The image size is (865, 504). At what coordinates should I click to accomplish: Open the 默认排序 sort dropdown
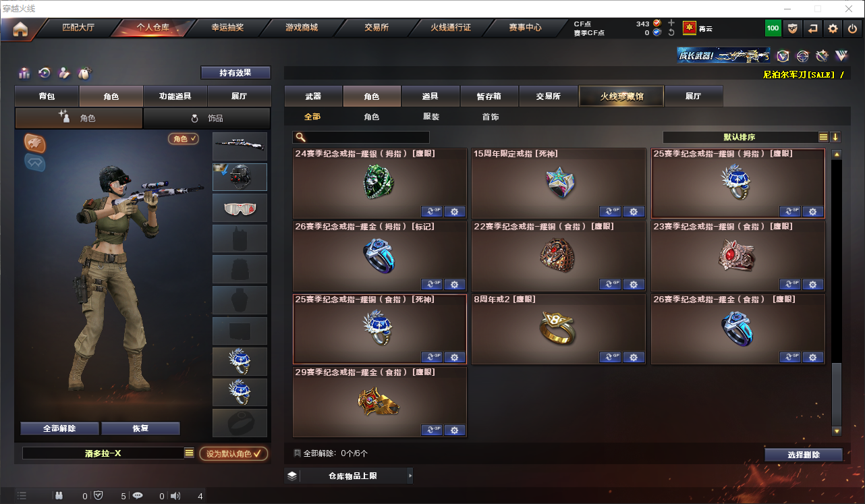[x=740, y=137]
